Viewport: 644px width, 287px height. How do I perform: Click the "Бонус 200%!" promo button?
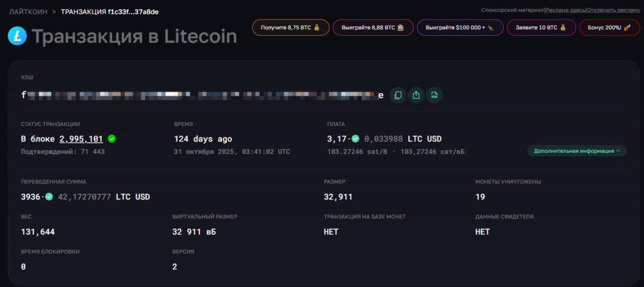tap(609, 28)
